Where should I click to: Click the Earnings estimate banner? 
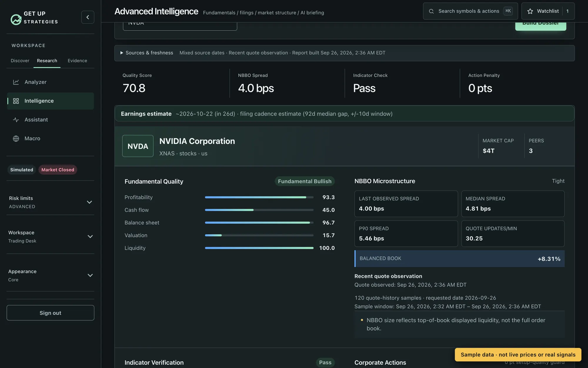click(x=344, y=114)
